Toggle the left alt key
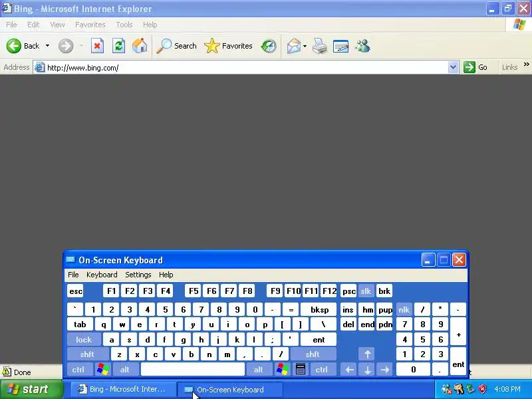532x399 pixels. click(125, 369)
